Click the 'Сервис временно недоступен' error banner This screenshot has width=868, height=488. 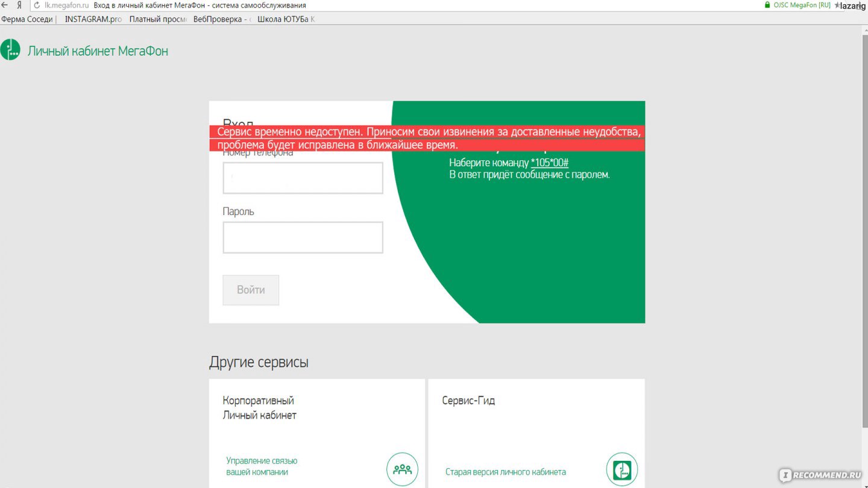427,139
